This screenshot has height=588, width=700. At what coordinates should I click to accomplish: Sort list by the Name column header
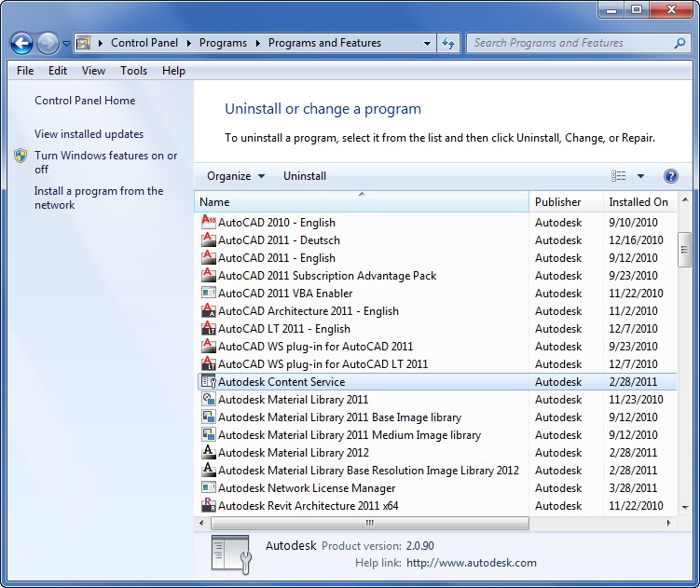pos(362,202)
